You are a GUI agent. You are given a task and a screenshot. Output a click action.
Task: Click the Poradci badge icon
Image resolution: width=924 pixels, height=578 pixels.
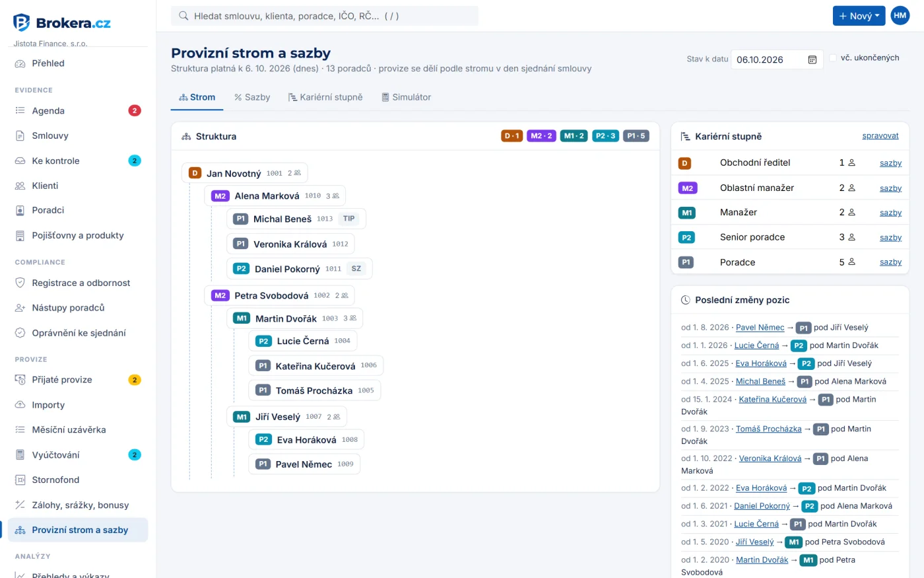pos(20,210)
